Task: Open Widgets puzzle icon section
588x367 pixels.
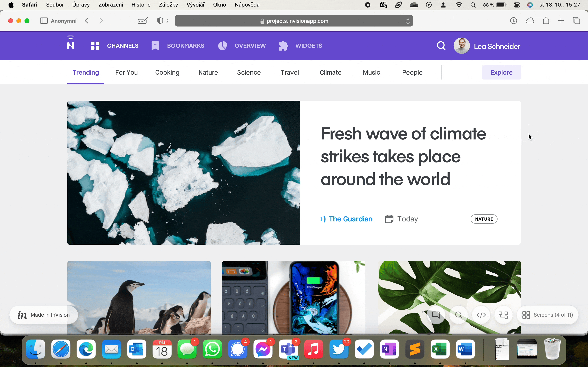Action: pos(301,46)
